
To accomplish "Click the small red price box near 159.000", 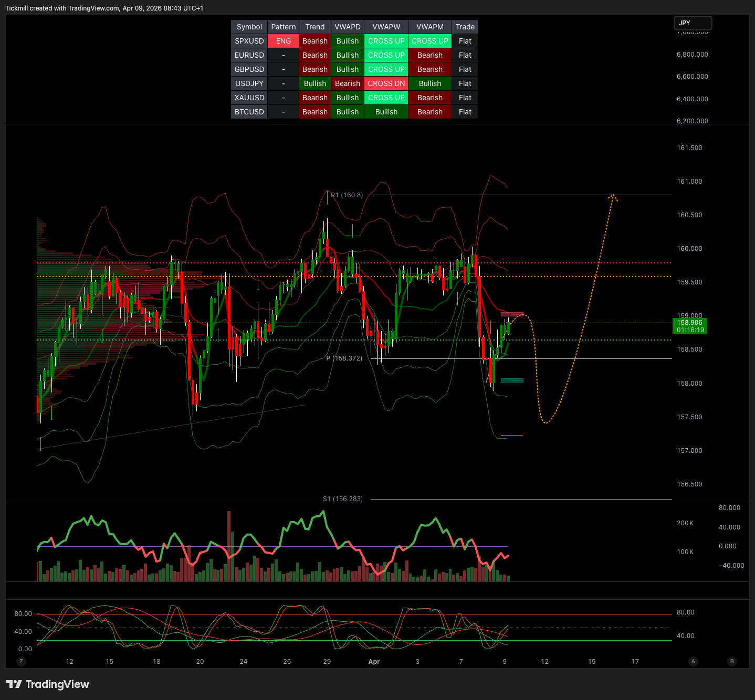I will point(512,314).
